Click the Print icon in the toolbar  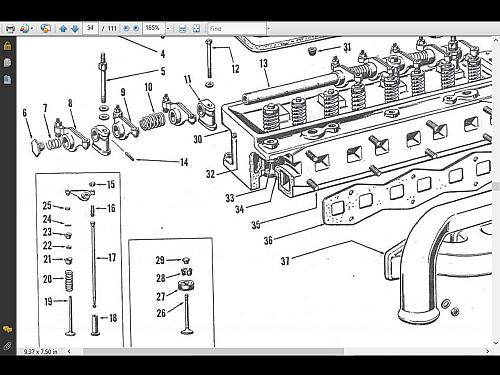pyautogui.click(x=11, y=29)
